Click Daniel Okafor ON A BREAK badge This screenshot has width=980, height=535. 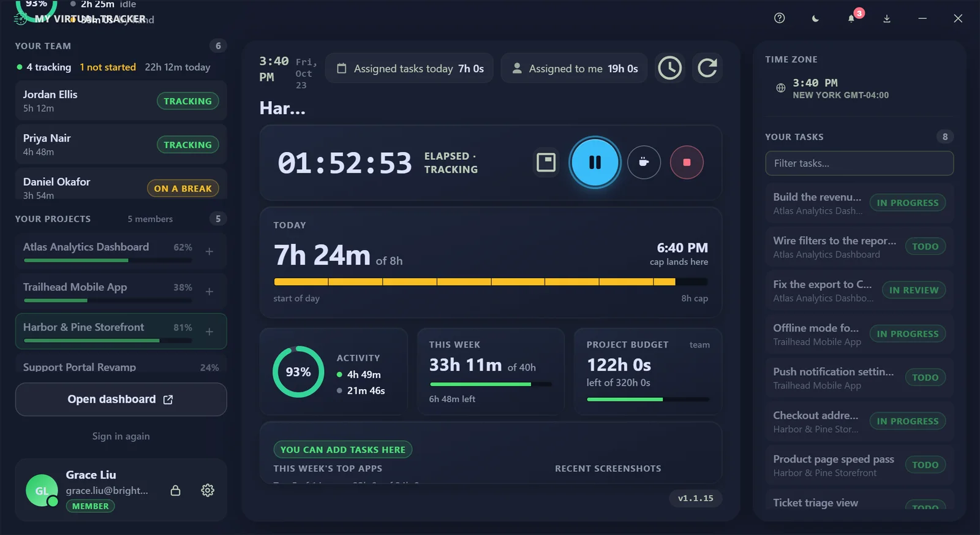183,189
